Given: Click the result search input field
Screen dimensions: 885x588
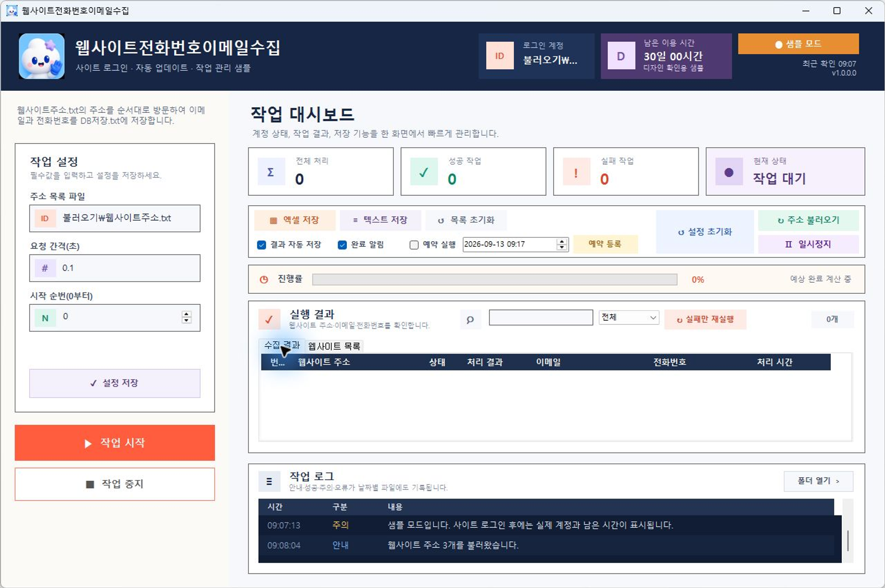Looking at the screenshot, I should pyautogui.click(x=541, y=318).
